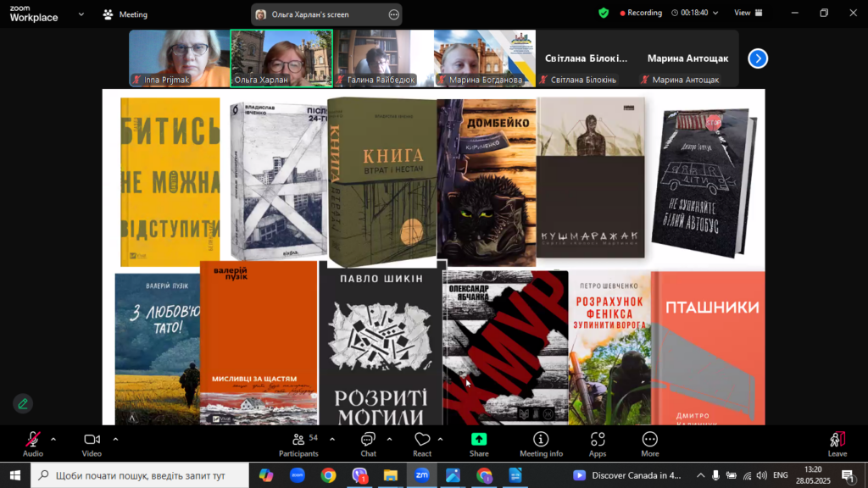Image resolution: width=868 pixels, height=488 pixels.
Task: Open the Windows Start menu
Action: pyautogui.click(x=15, y=475)
